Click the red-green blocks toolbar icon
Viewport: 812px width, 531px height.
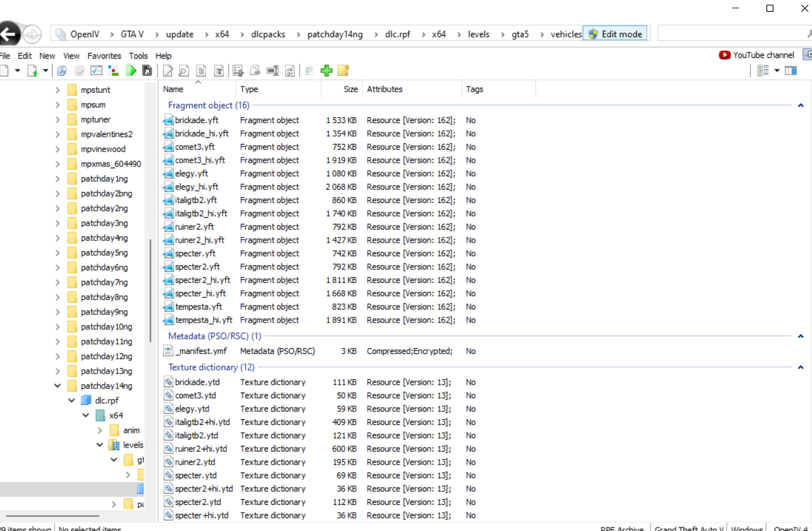[113, 71]
